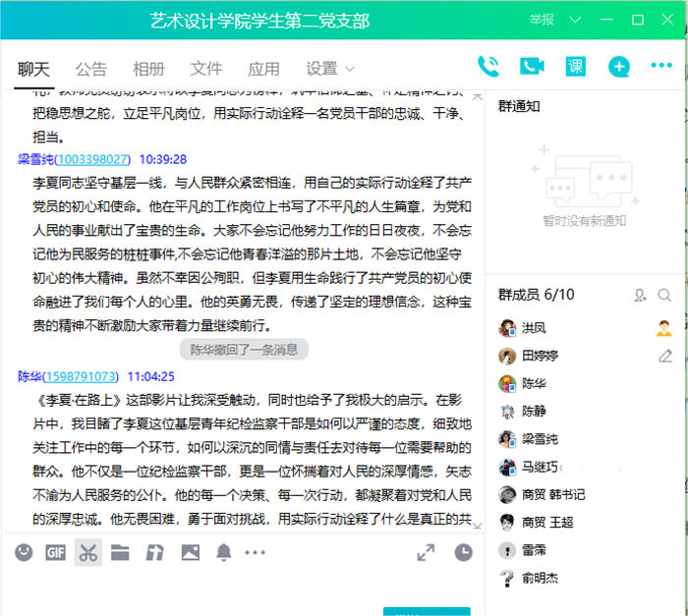Viewport: 688px width, 616px height.
Task: Open message history clock icon
Action: pyautogui.click(x=463, y=552)
